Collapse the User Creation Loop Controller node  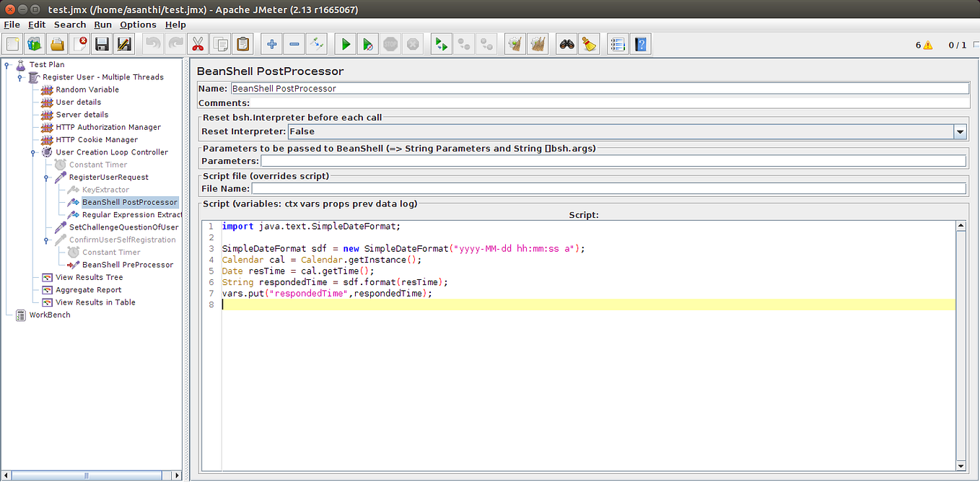pos(32,152)
